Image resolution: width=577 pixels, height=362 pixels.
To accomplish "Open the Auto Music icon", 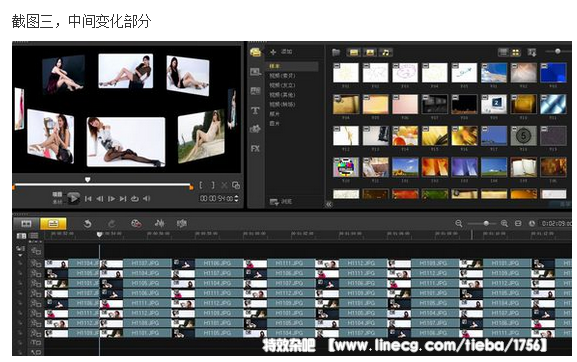I will coord(182,223).
